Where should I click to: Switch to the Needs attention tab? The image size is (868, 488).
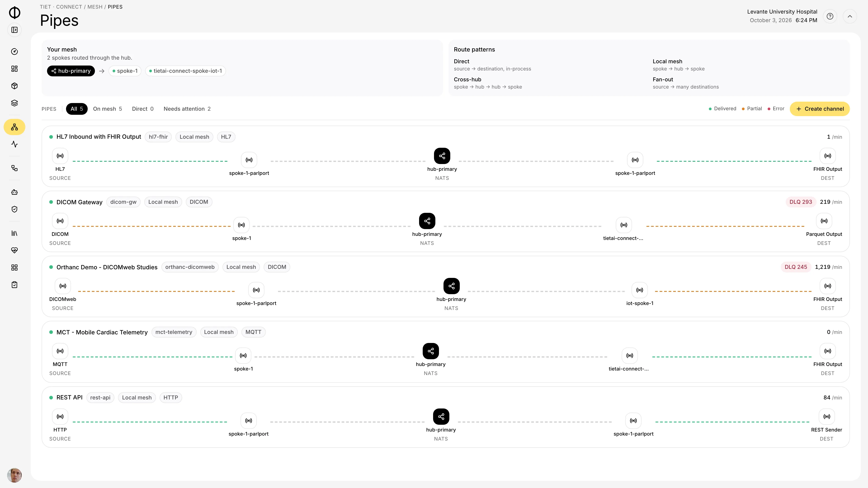(187, 109)
